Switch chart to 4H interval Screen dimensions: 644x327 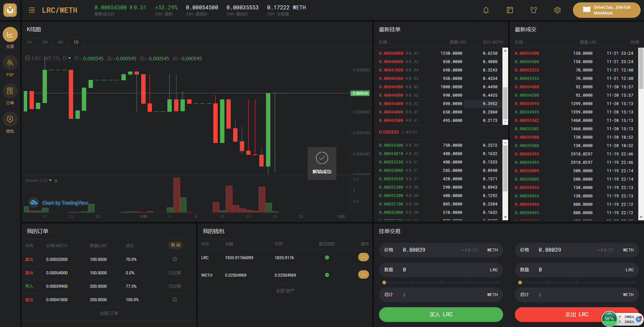click(x=60, y=42)
